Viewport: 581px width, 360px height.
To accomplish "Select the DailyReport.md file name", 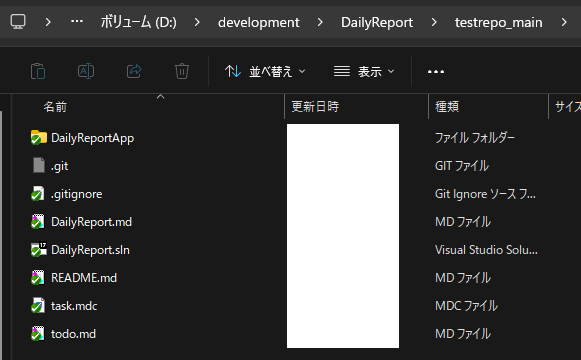I will click(91, 222).
